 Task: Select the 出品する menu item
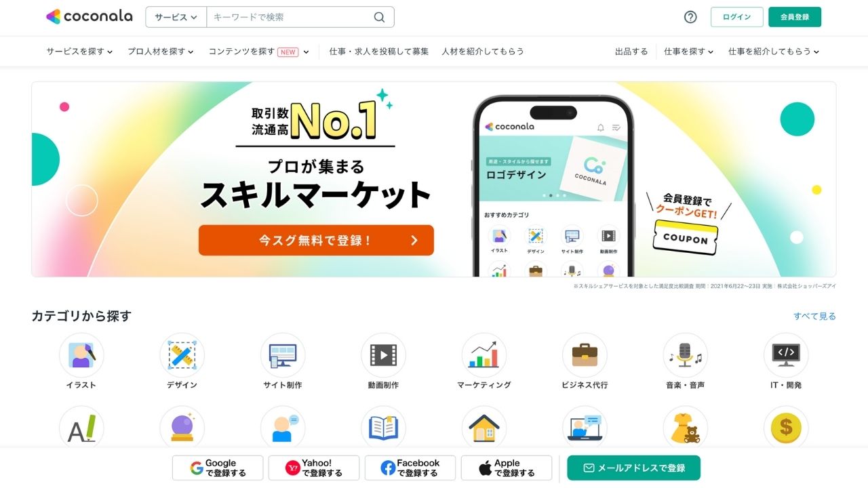631,52
